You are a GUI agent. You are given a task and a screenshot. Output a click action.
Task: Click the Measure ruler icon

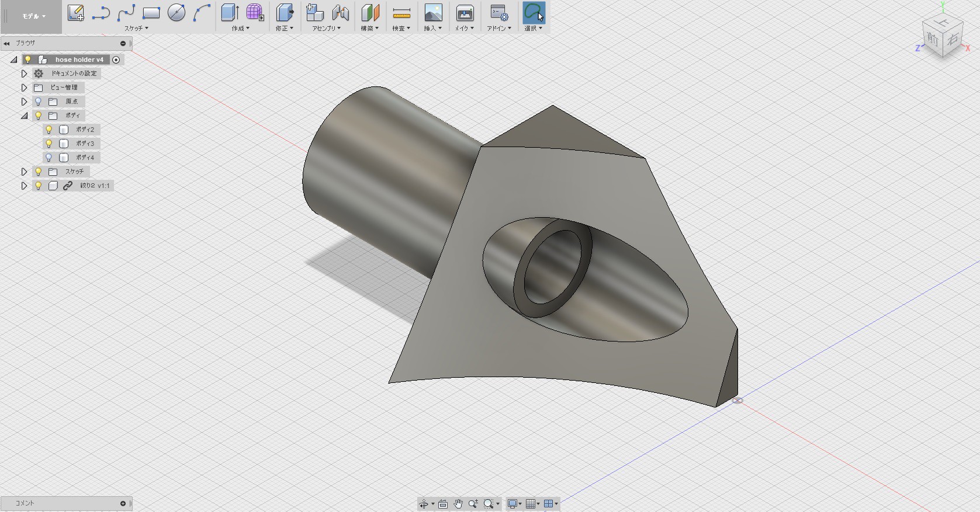click(401, 13)
